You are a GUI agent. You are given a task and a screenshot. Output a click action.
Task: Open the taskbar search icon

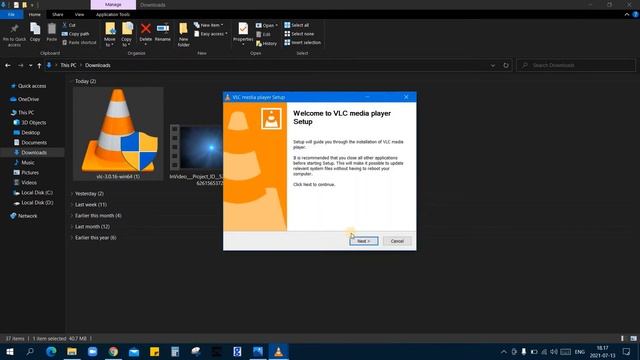[30, 351]
